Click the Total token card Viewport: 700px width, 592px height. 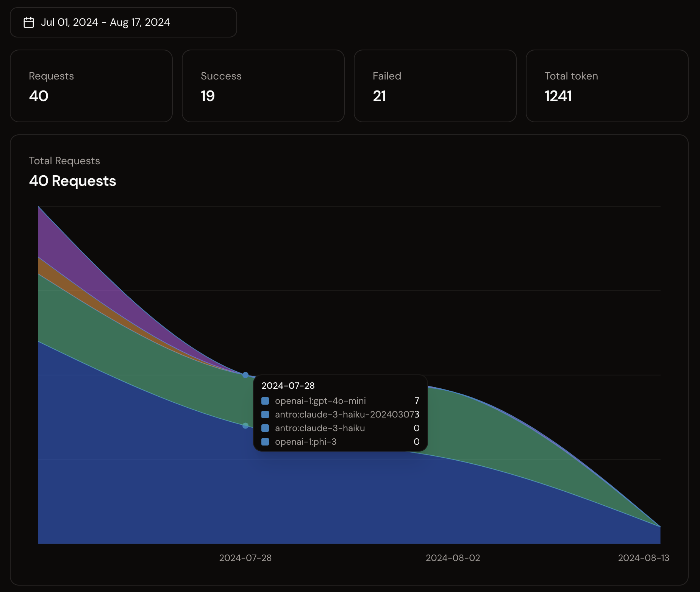pyautogui.click(x=607, y=86)
